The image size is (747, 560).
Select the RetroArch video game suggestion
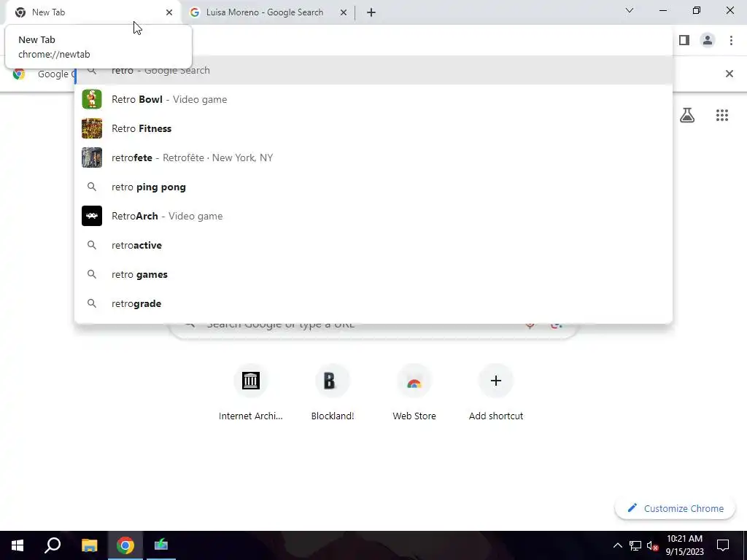[x=373, y=216]
